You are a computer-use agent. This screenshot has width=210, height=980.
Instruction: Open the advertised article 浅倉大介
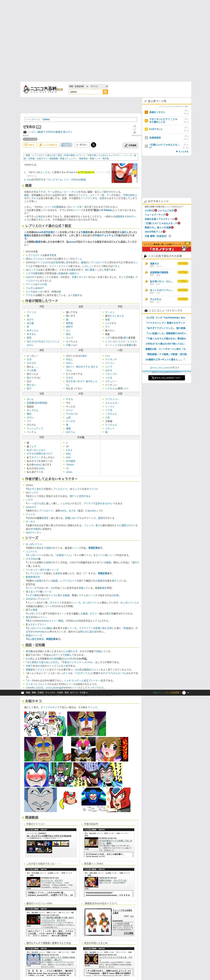[x=154, y=263]
